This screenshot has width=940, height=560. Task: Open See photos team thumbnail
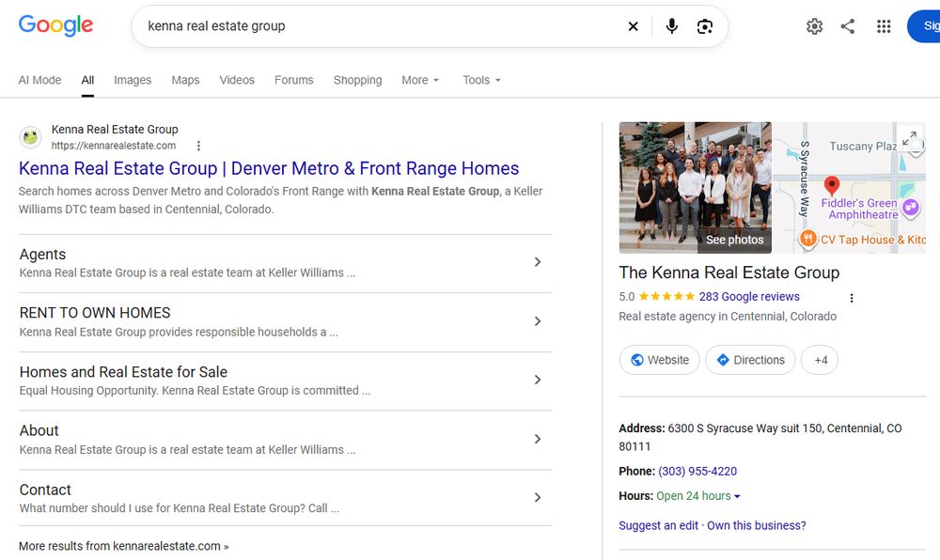[x=696, y=188]
